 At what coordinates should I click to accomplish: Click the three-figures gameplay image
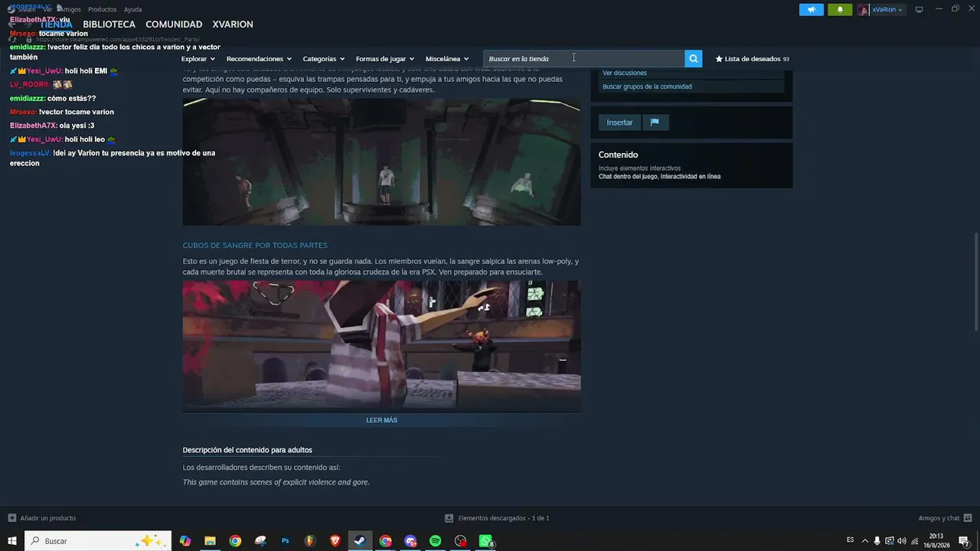pyautogui.click(x=381, y=161)
